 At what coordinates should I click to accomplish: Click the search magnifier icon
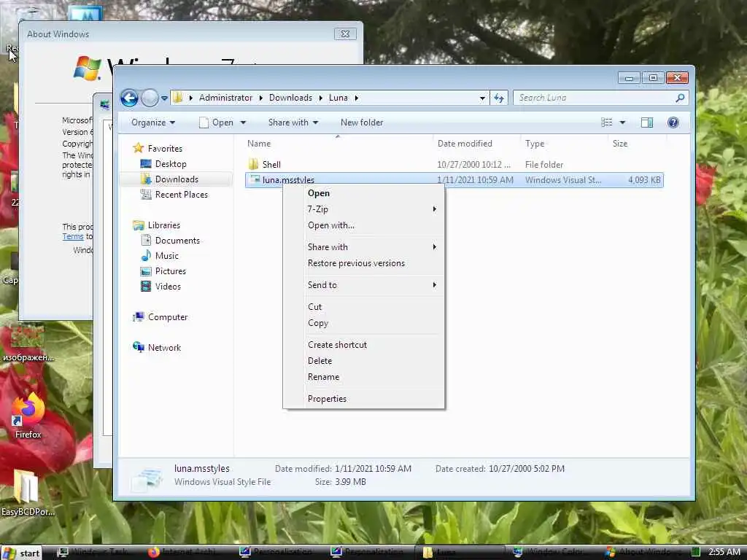point(680,98)
